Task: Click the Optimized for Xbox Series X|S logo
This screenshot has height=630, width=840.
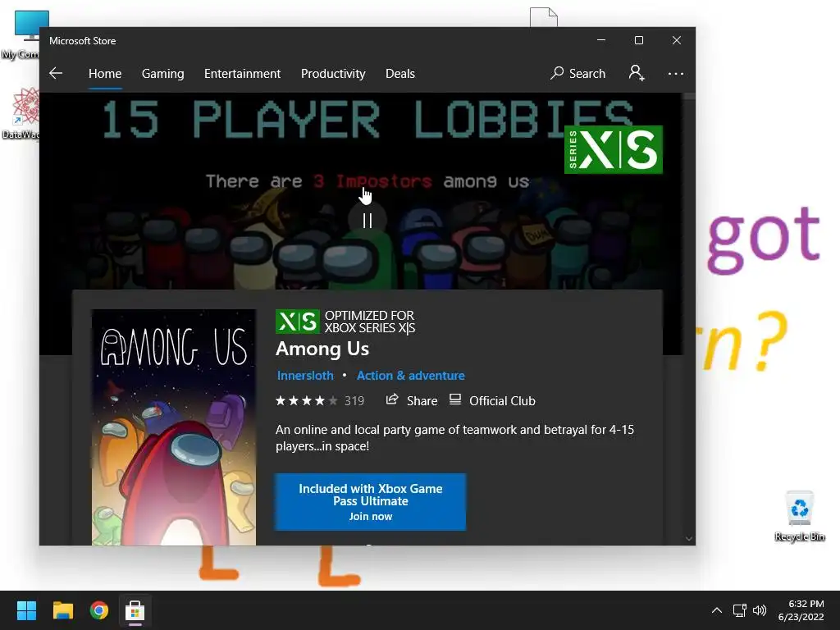Action: pyautogui.click(x=297, y=322)
